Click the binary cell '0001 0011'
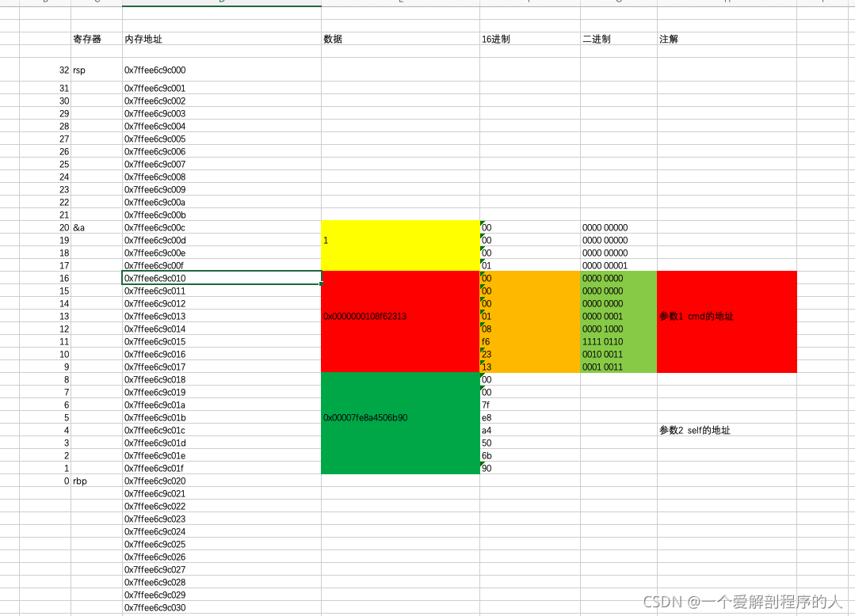The image size is (855, 616). pos(619,367)
